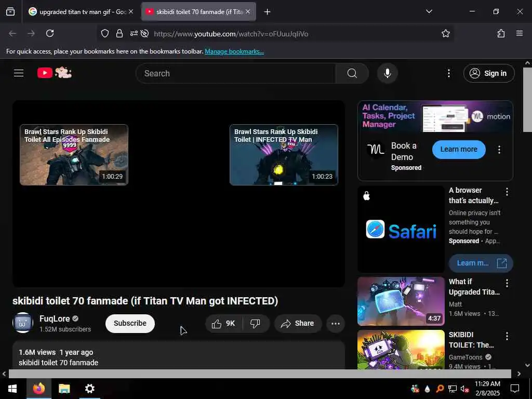Open muted volume icon in system tray
This screenshot has width=532, height=399.
[x=464, y=389]
